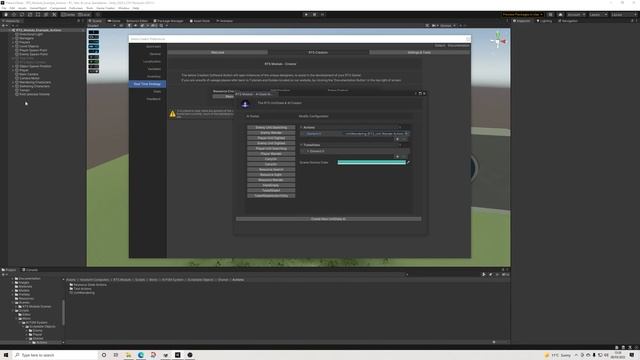Open the GameObject menu
The height and width of the screenshot is (360, 640).
point(38,8)
